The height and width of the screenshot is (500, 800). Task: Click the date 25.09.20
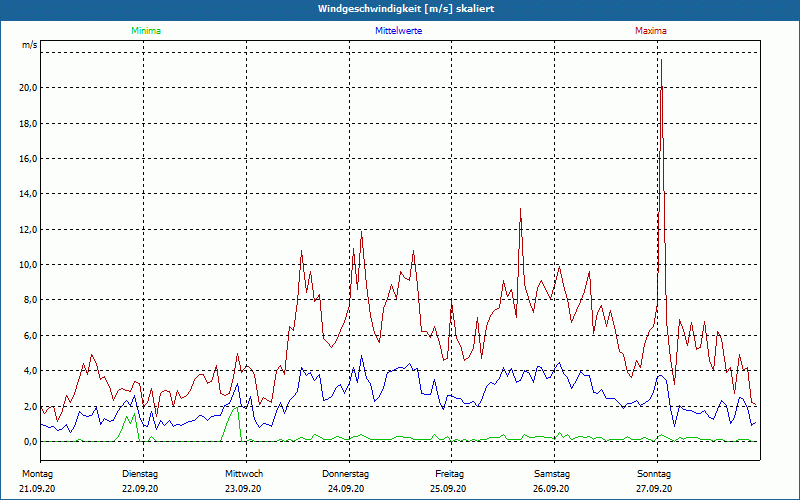point(448,489)
